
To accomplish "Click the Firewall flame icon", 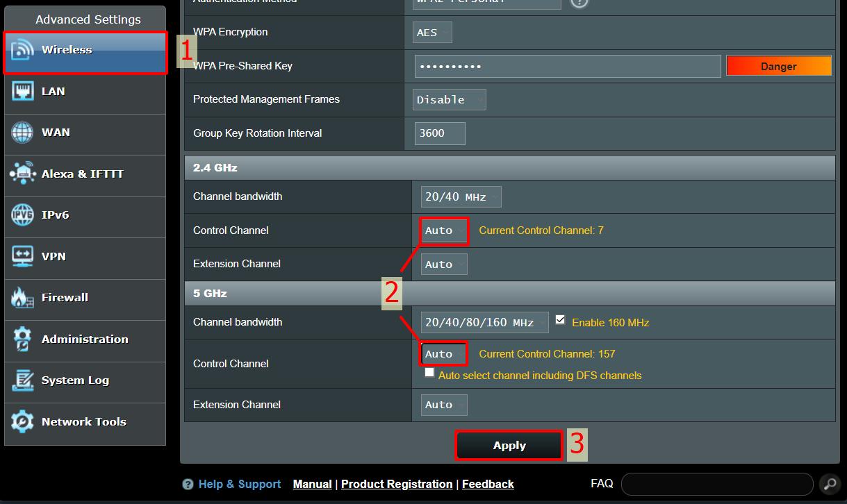I will [22, 297].
